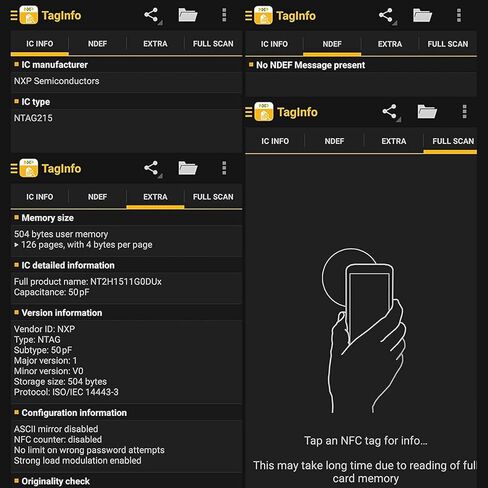Click the TagInfo app logo in top-left header

pos(29,15)
